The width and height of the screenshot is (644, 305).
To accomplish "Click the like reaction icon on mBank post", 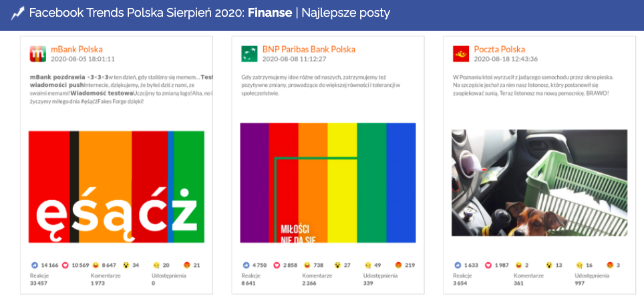I will pyautogui.click(x=34, y=266).
